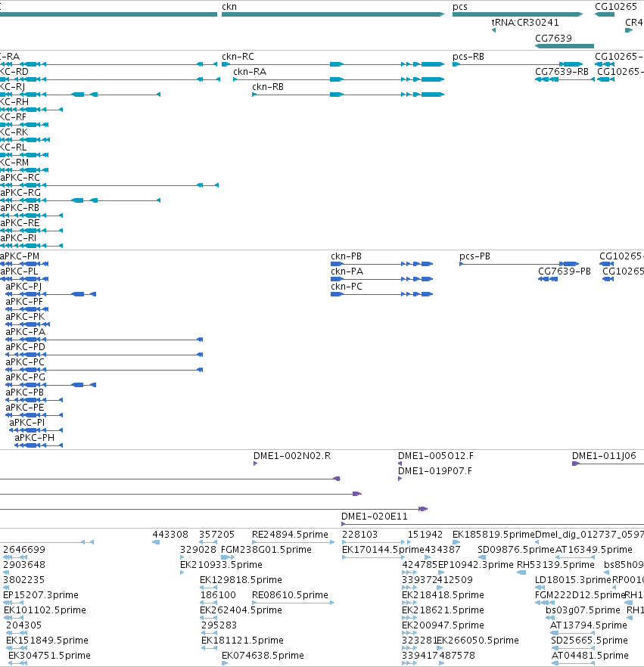Viewport: 644px width, 667px height.
Task: Click the CG7639-RB transcript label
Action: click(x=562, y=71)
